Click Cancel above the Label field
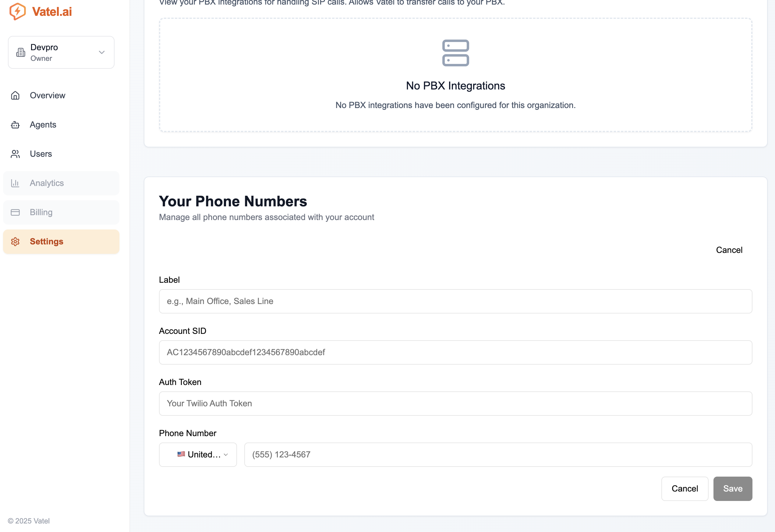 coord(729,250)
